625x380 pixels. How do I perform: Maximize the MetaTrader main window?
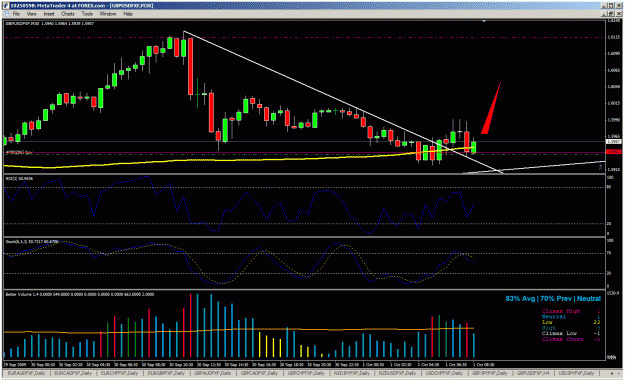click(x=611, y=6)
